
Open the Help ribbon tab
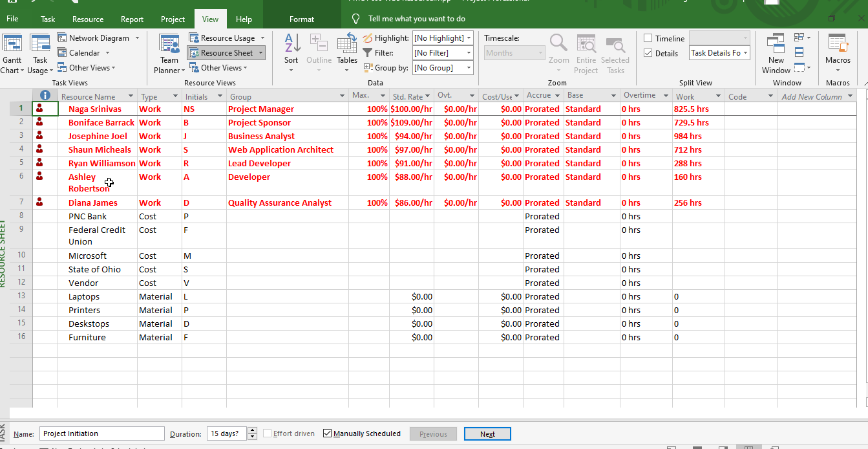pyautogui.click(x=244, y=19)
